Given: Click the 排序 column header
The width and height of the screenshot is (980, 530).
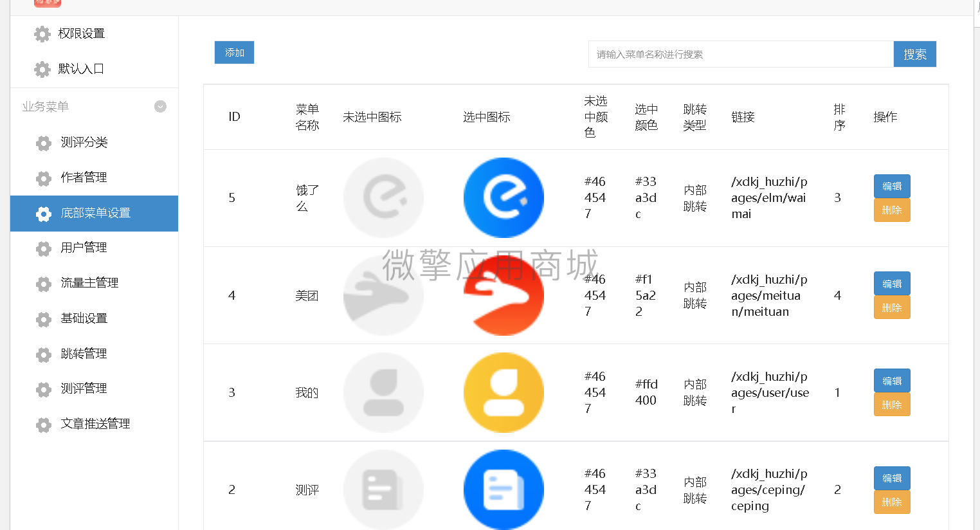Looking at the screenshot, I should 839,117.
